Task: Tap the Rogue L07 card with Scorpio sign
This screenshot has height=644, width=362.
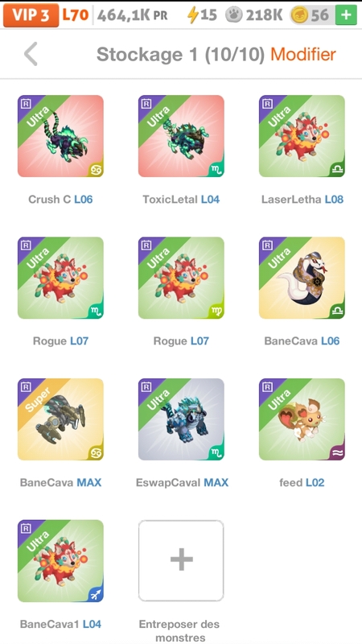Action: pos(60,278)
